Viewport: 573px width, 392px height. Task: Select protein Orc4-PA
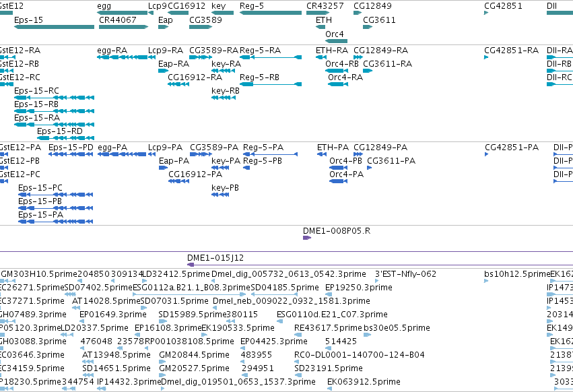tap(339, 181)
